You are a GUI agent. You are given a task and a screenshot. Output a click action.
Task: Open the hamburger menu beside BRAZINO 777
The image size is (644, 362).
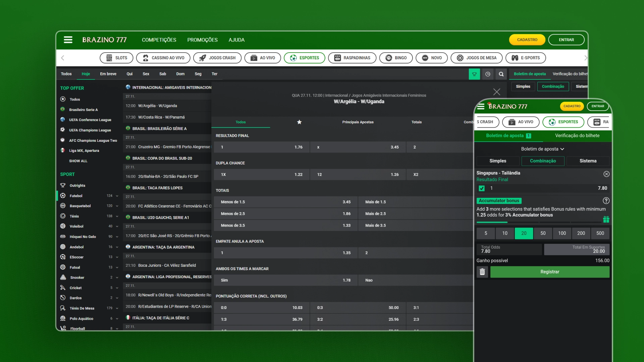pyautogui.click(x=68, y=40)
